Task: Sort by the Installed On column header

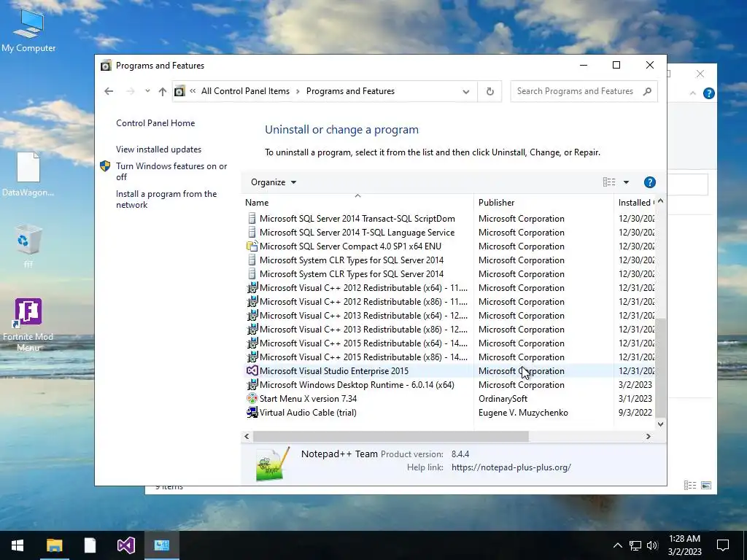Action: coord(635,203)
